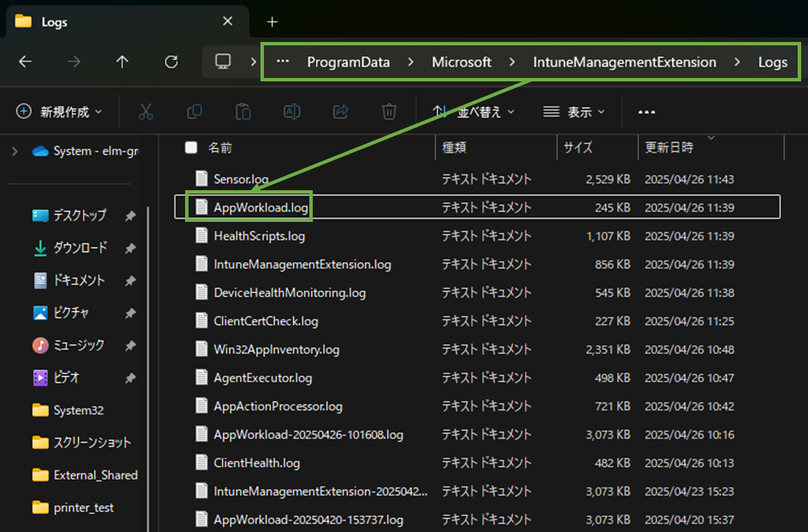
Task: Open the 新規作成 dropdown
Action: (59, 111)
